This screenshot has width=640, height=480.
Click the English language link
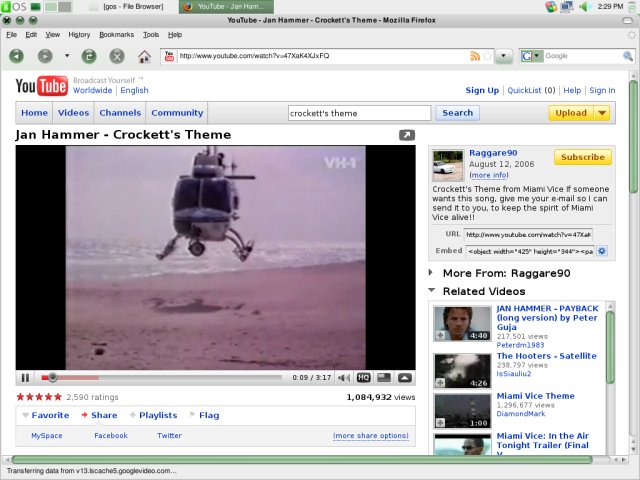pyautogui.click(x=134, y=90)
